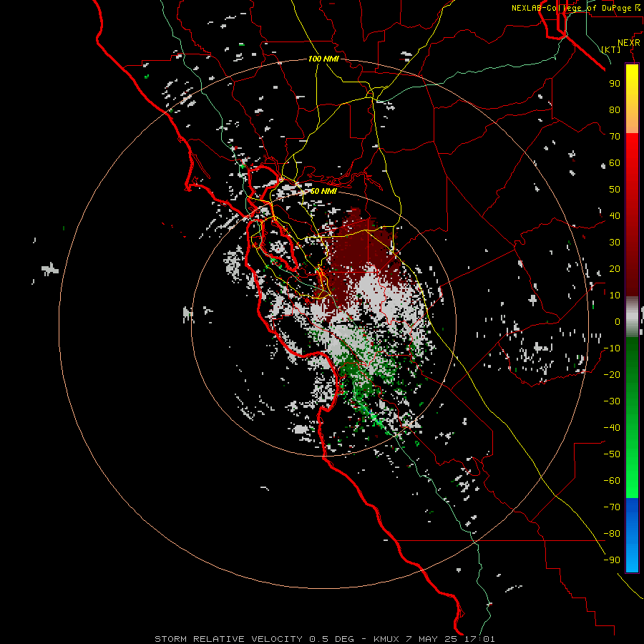Select the 20 value on velocity scale

[615, 268]
